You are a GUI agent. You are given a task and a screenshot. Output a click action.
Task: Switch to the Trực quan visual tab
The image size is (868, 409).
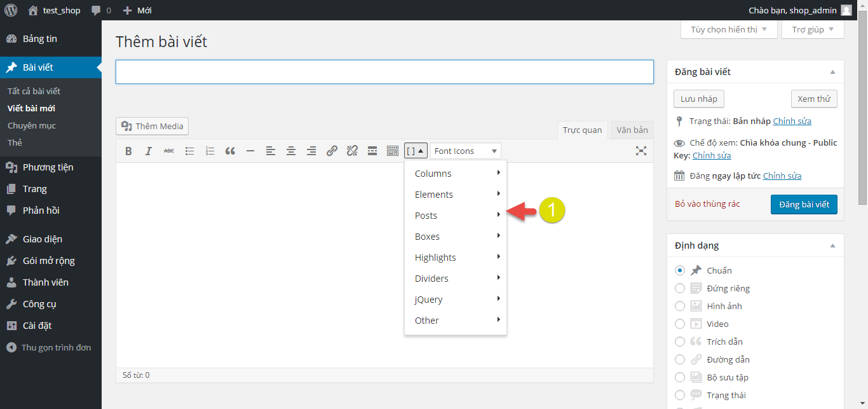pos(582,130)
